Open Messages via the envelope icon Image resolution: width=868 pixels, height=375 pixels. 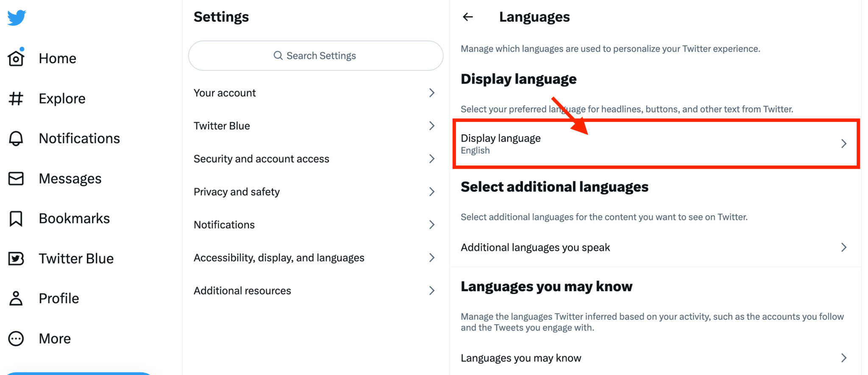pos(16,178)
